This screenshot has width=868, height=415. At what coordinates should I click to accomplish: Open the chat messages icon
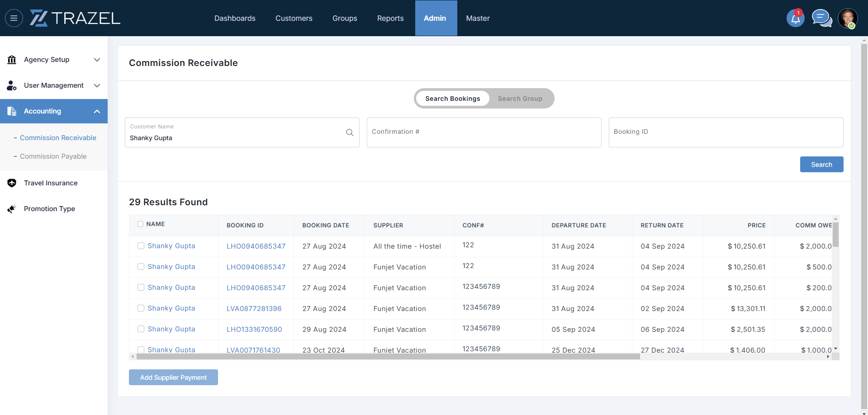(x=821, y=18)
